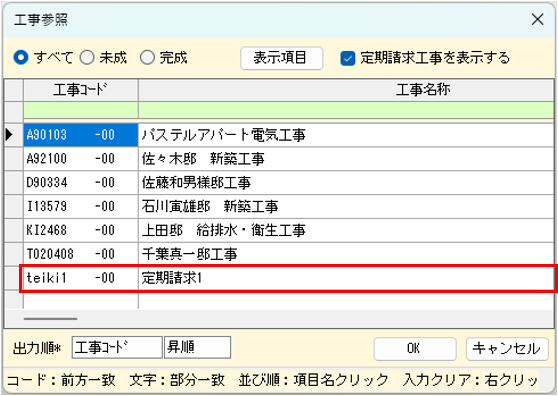Open the 昇順 sort order field

pyautogui.click(x=197, y=347)
